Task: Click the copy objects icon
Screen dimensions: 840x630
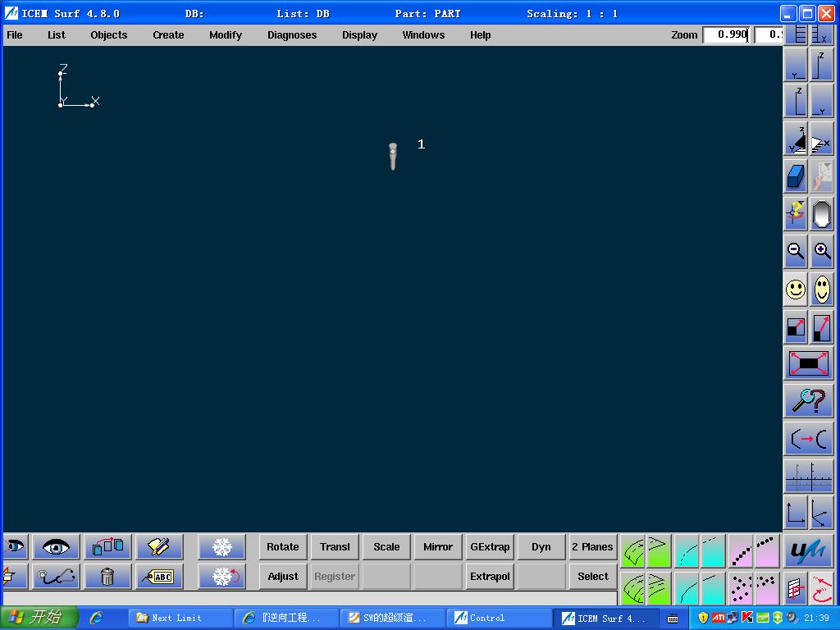Action: [107, 547]
